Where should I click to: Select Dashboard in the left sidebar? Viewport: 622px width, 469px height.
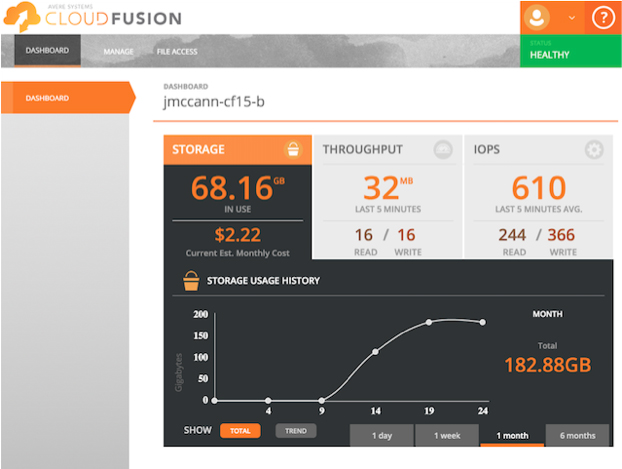coord(68,98)
